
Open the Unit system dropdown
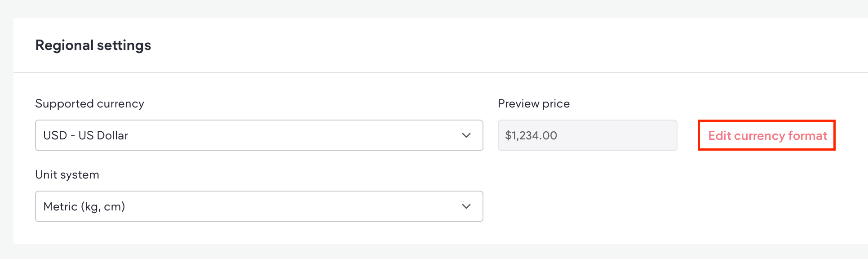click(x=259, y=206)
